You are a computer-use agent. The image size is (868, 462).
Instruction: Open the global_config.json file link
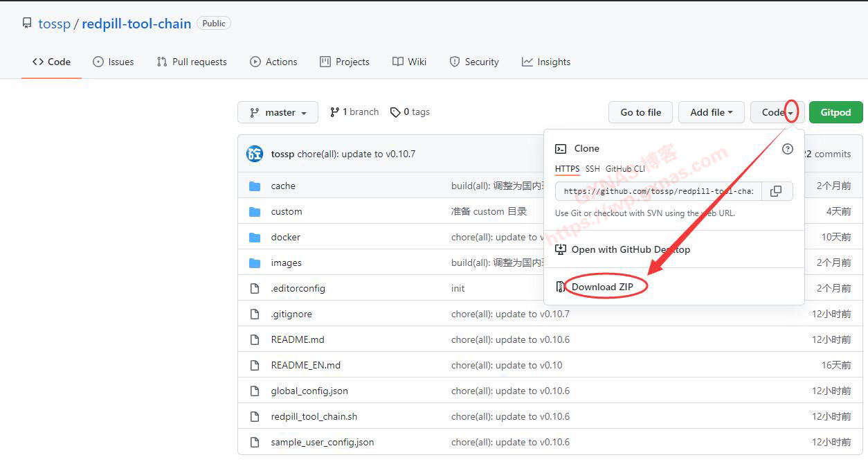[x=309, y=391]
